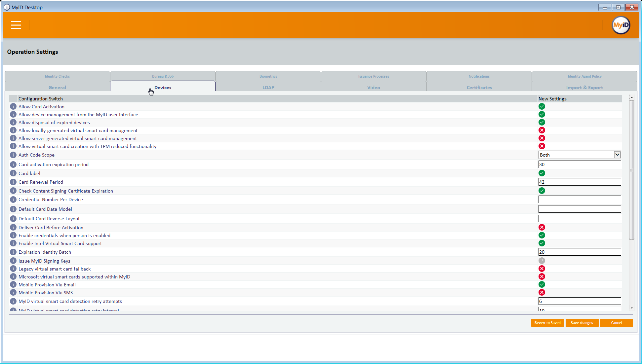
Task: Select the LDAP tab
Action: coord(268,88)
